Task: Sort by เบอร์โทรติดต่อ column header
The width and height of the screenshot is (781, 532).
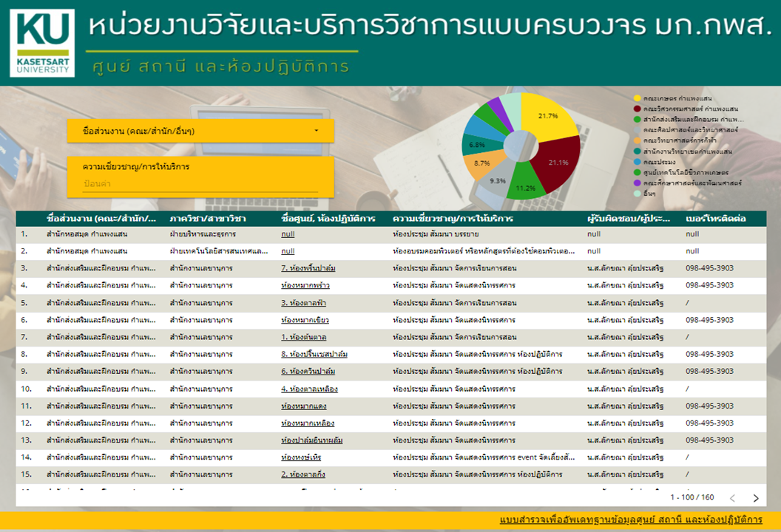Action: [x=715, y=219]
